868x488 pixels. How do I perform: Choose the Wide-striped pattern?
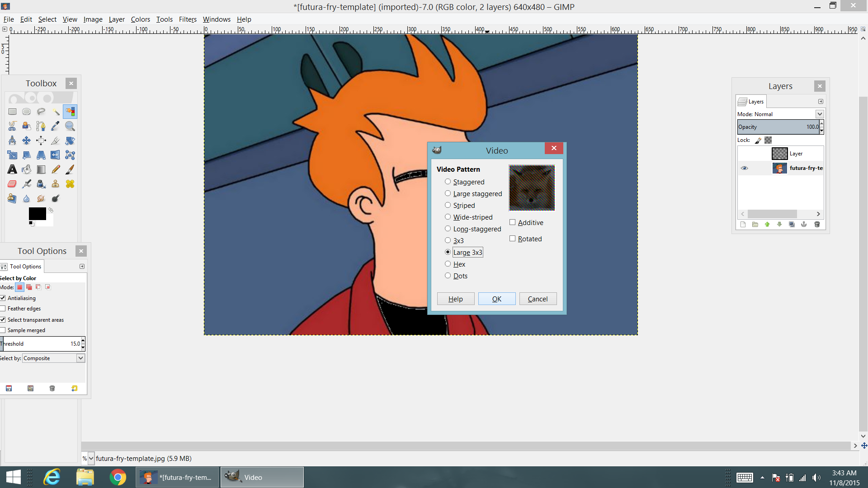click(x=469, y=217)
